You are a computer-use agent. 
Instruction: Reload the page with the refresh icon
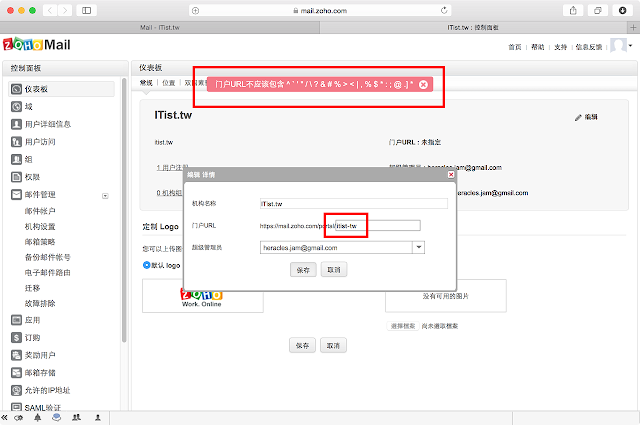point(444,11)
